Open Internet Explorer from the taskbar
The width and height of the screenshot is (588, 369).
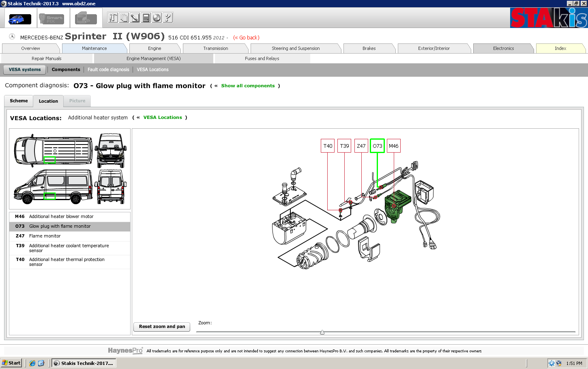click(x=32, y=363)
